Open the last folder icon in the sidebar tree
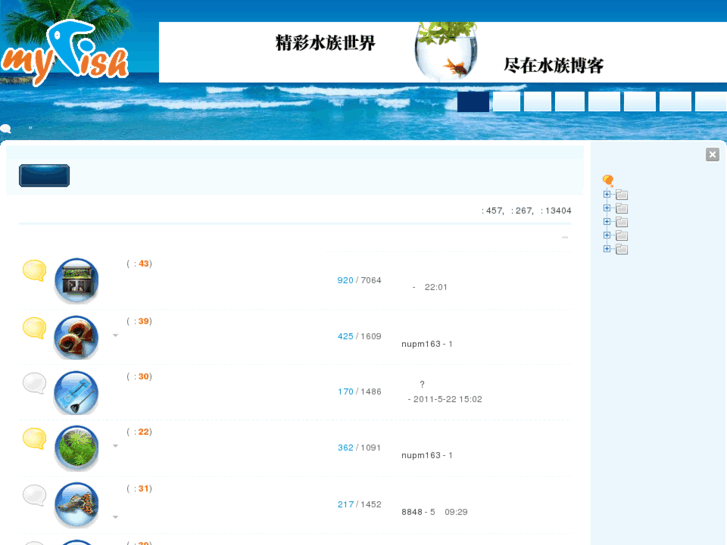Viewport: 727px width, 545px height. click(x=622, y=249)
